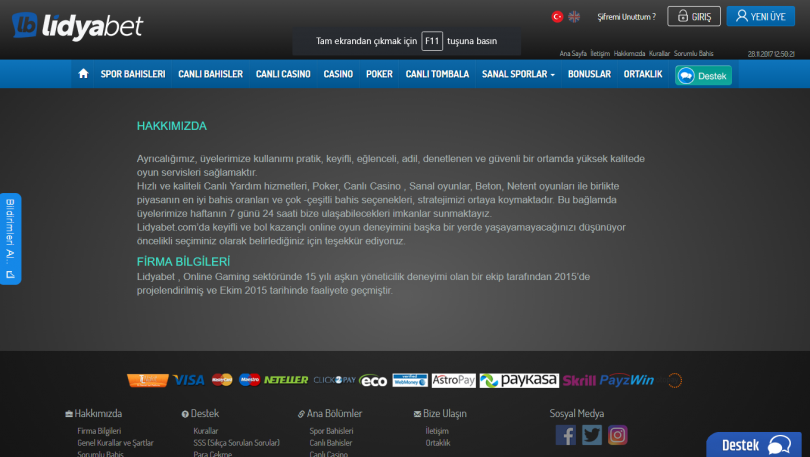Image resolution: width=810 pixels, height=457 pixels.
Task: Switch language with the UK flag
Action: point(574,17)
